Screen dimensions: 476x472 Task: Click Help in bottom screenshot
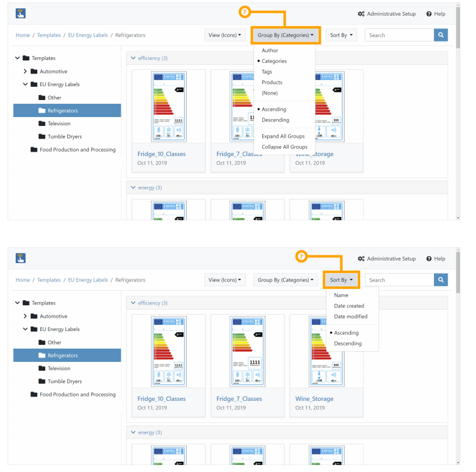click(x=436, y=259)
